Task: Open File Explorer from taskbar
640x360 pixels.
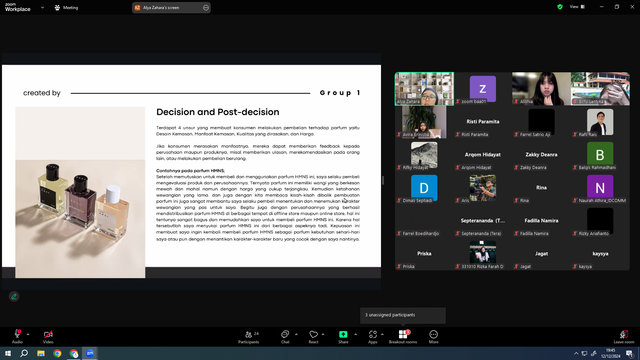Action: point(41,353)
